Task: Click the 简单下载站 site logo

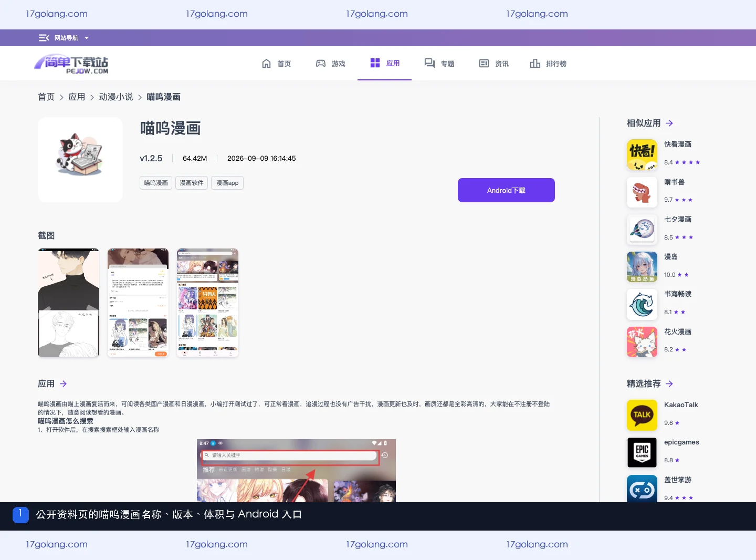Action: (71, 64)
